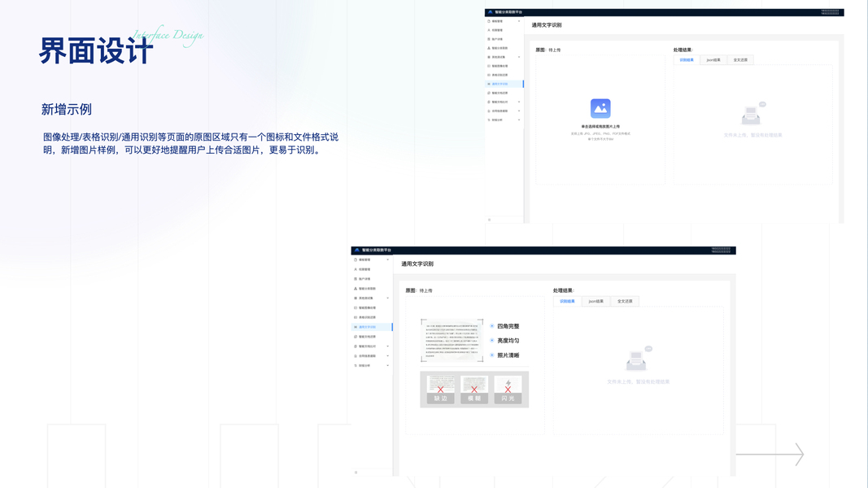Click platform logo in upper mockup header
The width and height of the screenshot is (868, 488).
(x=490, y=11)
